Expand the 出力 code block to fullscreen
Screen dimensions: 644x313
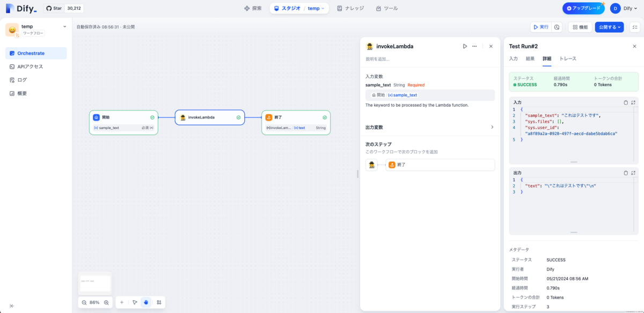coord(633,173)
